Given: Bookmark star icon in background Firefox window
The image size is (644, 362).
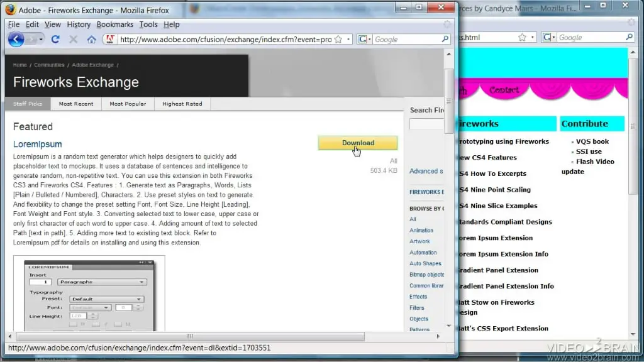Looking at the screenshot, I should pos(522,37).
